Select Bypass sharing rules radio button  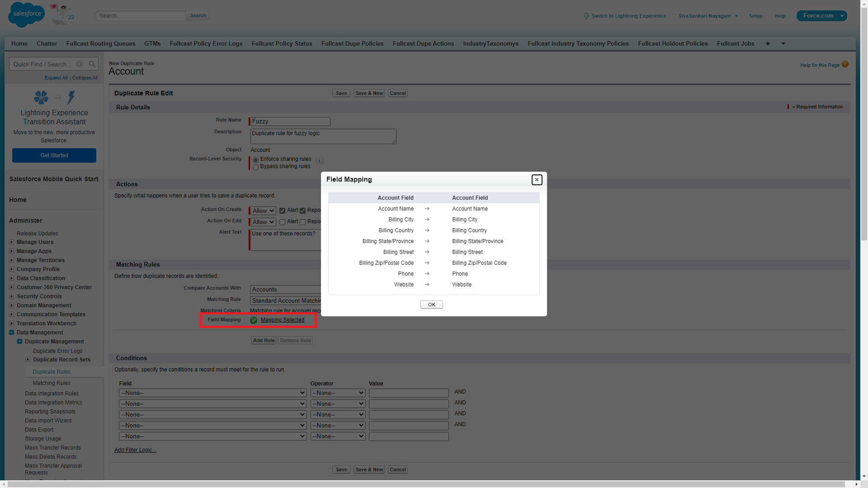[256, 167]
